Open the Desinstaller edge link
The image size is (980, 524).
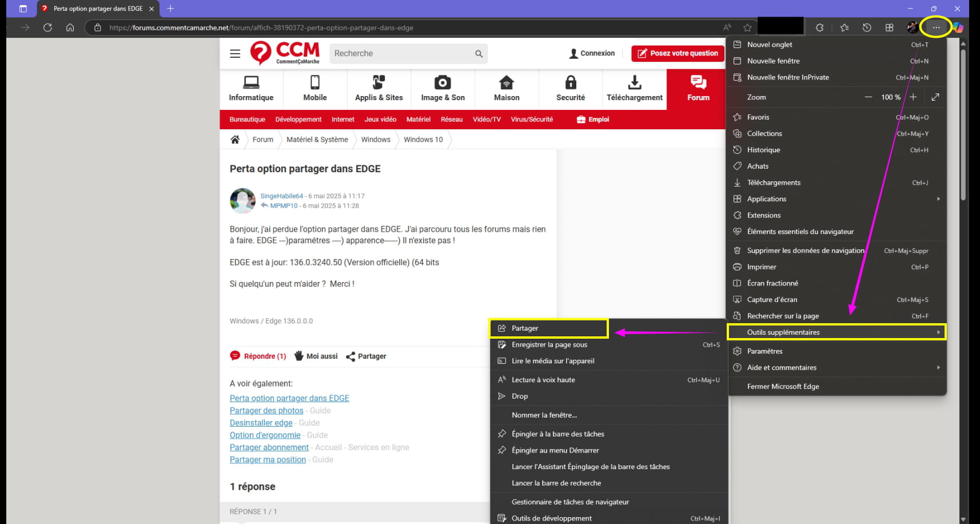click(261, 423)
